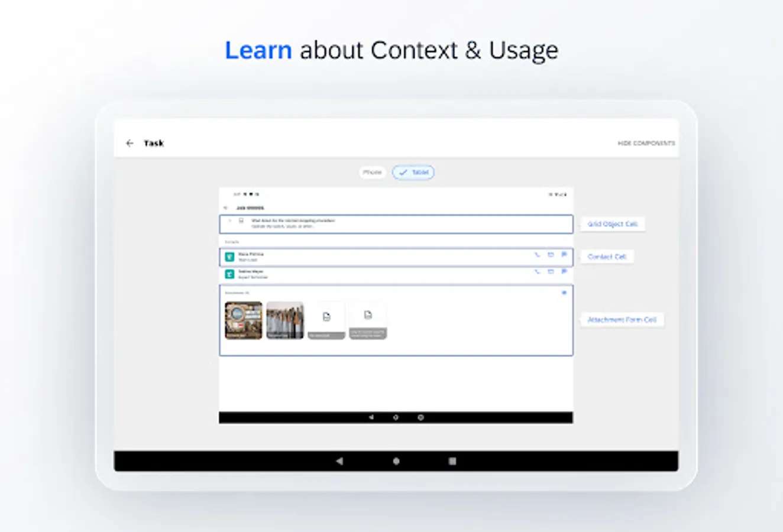Tap the phone icon in unhighlighted contact row
The image size is (783, 532).
(x=537, y=271)
